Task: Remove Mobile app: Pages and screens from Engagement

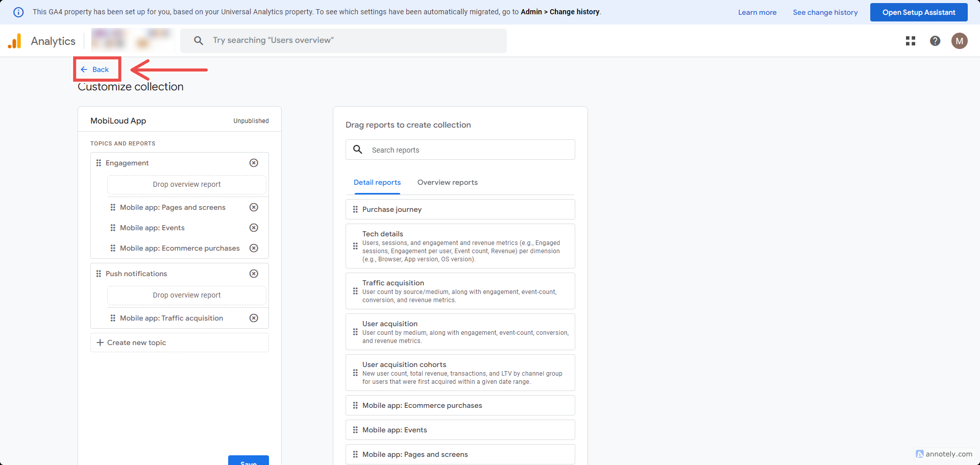Action: coord(254,207)
